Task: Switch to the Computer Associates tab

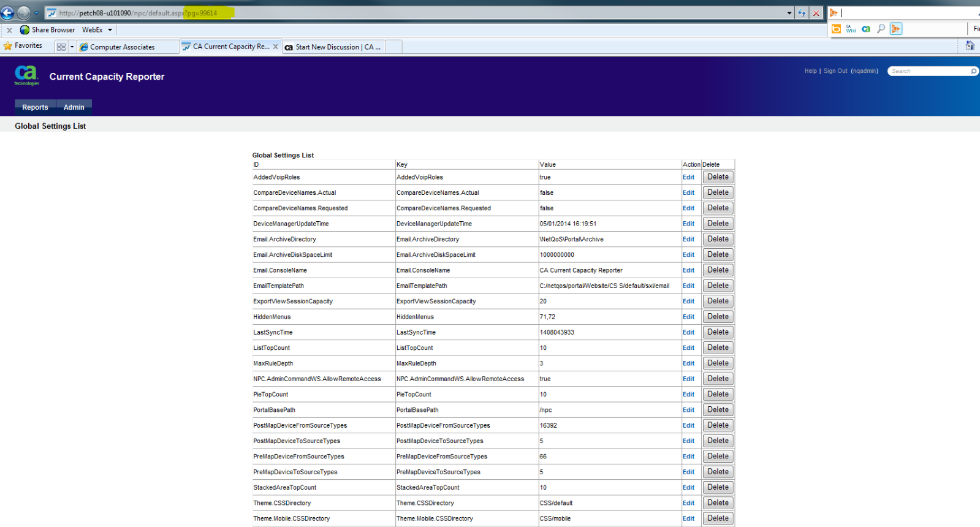Action: pyautogui.click(x=128, y=47)
